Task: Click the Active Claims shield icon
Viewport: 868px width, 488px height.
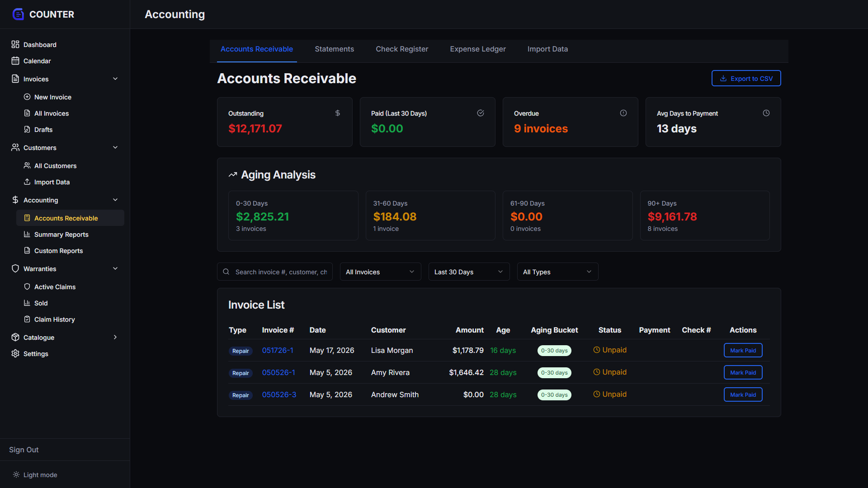Action: point(27,286)
